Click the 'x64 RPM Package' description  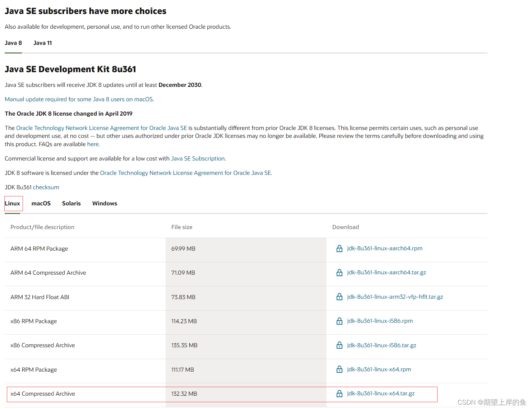pos(34,370)
